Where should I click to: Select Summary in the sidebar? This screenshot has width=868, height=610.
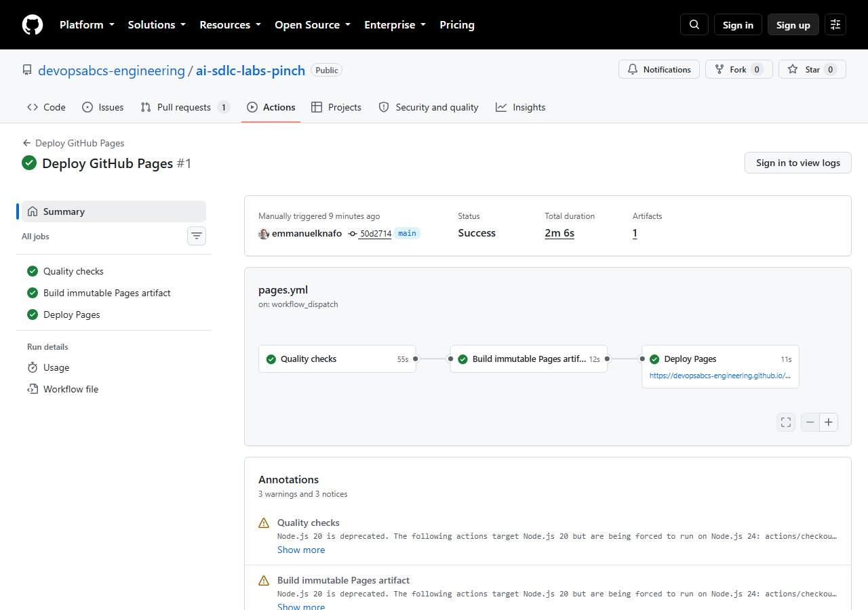pos(114,211)
